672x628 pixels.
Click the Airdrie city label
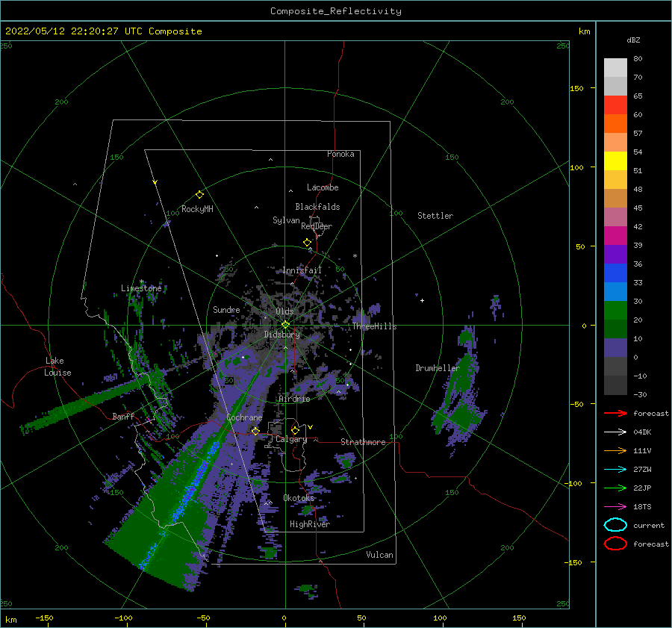294,399
